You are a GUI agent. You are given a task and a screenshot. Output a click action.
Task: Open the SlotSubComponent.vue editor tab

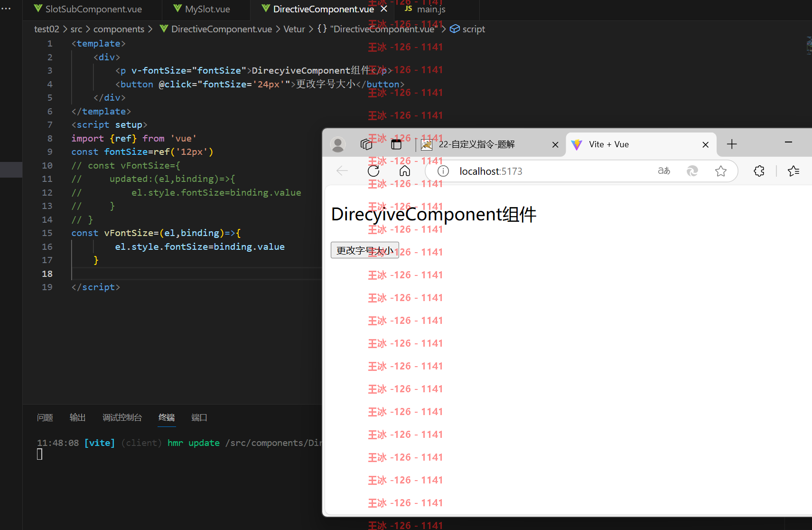[88, 9]
